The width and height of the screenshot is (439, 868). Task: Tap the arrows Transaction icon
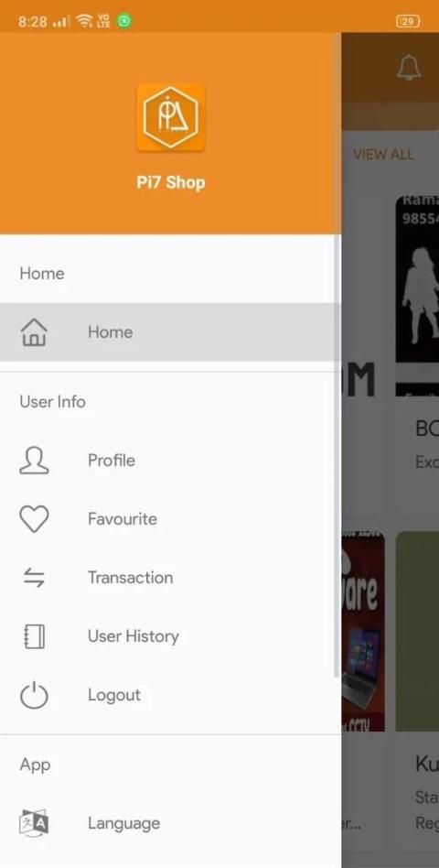coord(34,578)
